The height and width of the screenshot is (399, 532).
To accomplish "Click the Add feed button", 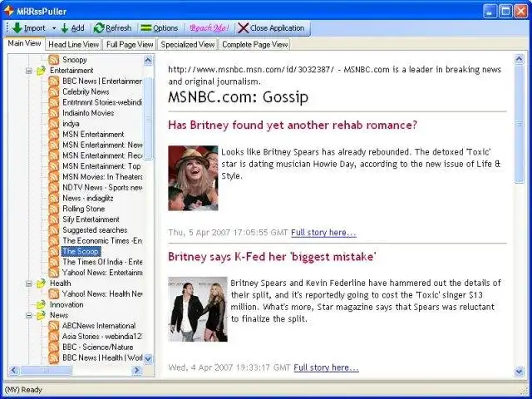I will [72, 27].
